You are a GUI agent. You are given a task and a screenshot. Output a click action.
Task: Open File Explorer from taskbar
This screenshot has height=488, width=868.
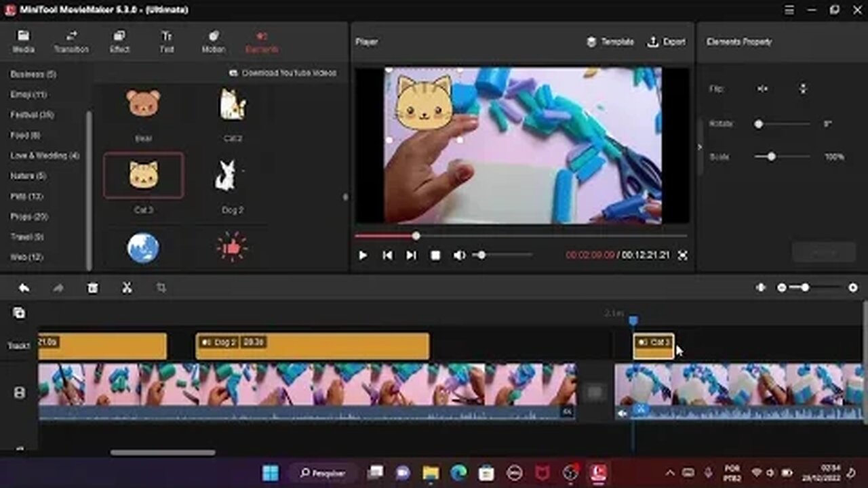(431, 472)
